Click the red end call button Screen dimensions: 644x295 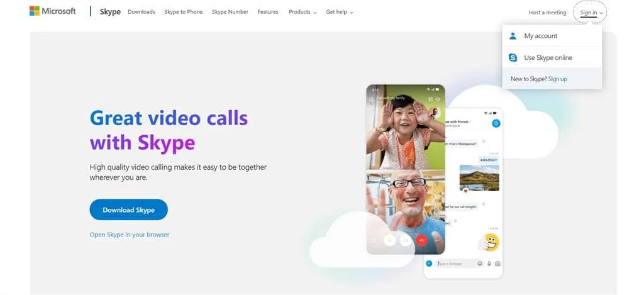422,240
